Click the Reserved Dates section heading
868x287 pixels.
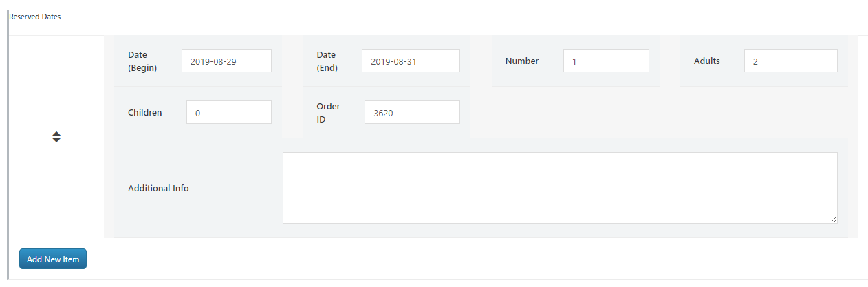tap(35, 17)
